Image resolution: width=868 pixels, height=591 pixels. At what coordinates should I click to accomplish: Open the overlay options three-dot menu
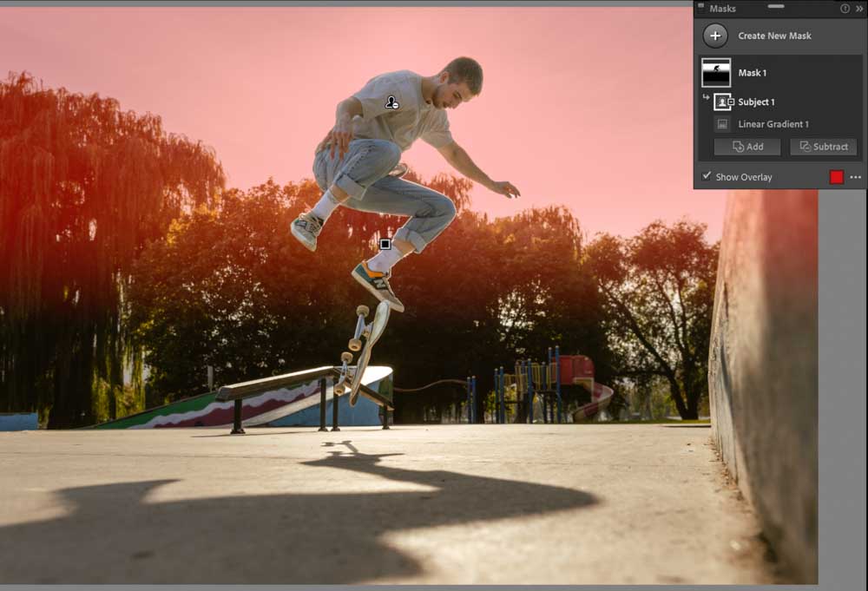point(855,177)
